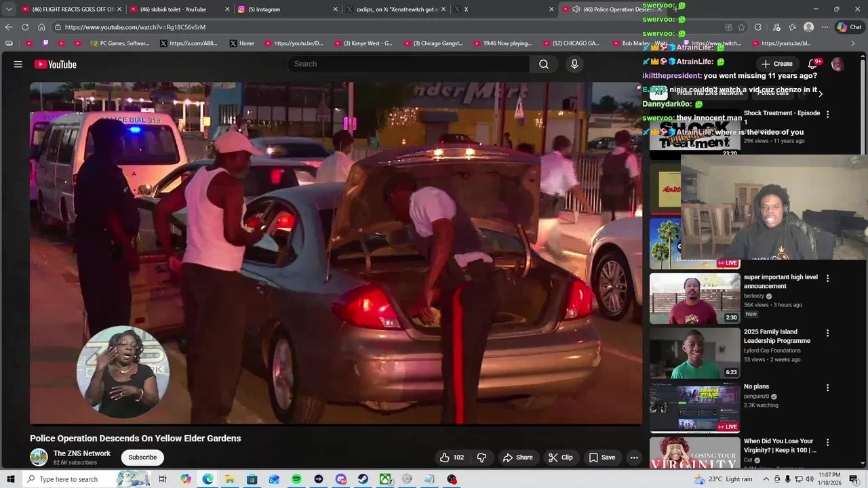The width and height of the screenshot is (868, 488).
Task: Open options for Lose Your Virginity video
Action: (827, 443)
